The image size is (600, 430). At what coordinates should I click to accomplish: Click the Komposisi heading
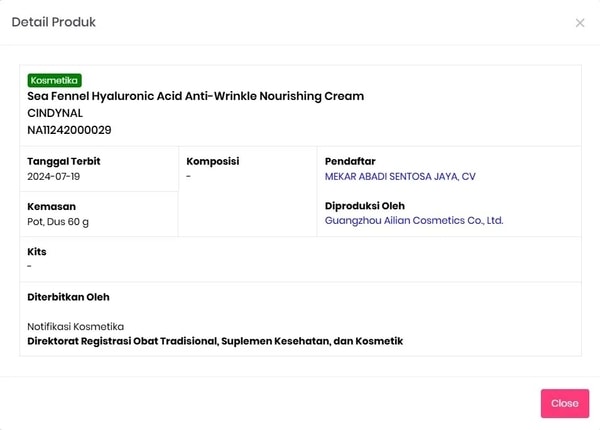[212, 161]
